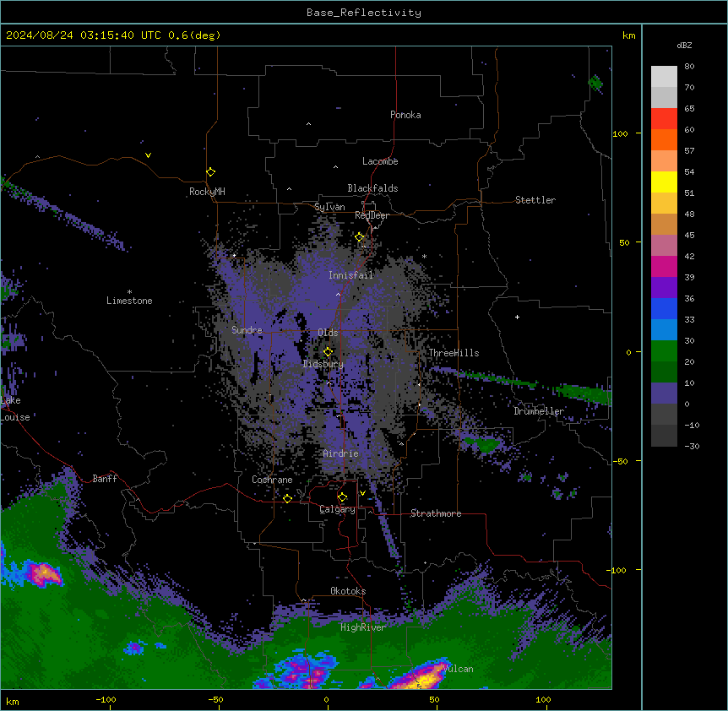728x711 pixels.
Task: Click the RockyMH label
Action: pyautogui.click(x=207, y=192)
